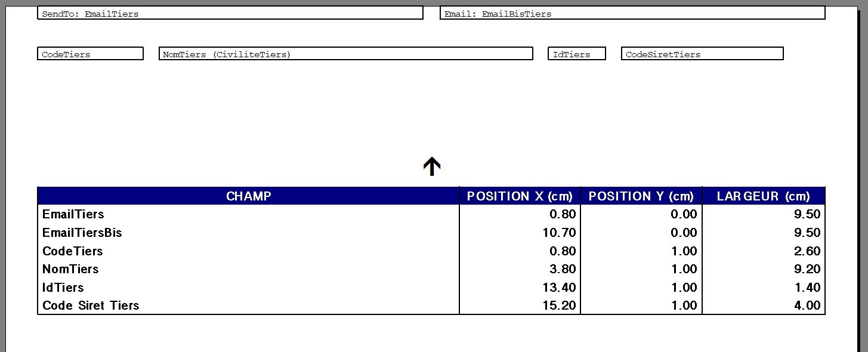Select the 13.40 value in the IdTiers row

click(x=559, y=288)
